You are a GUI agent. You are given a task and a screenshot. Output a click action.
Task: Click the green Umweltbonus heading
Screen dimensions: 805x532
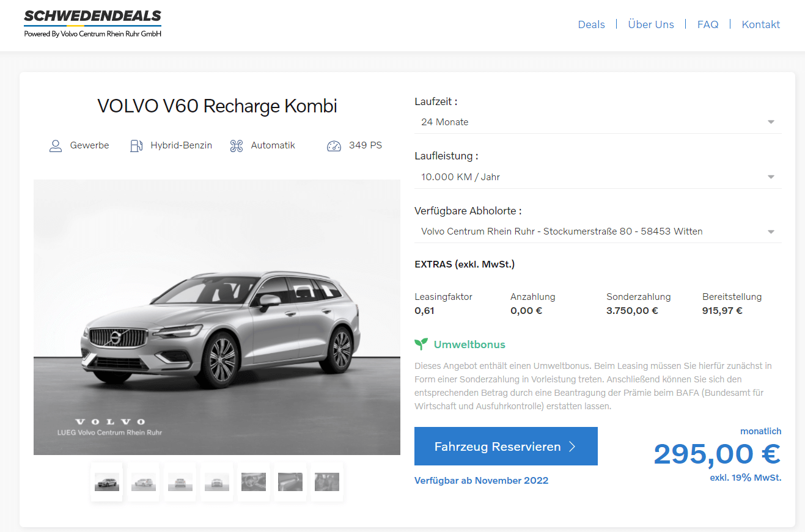[x=469, y=344]
